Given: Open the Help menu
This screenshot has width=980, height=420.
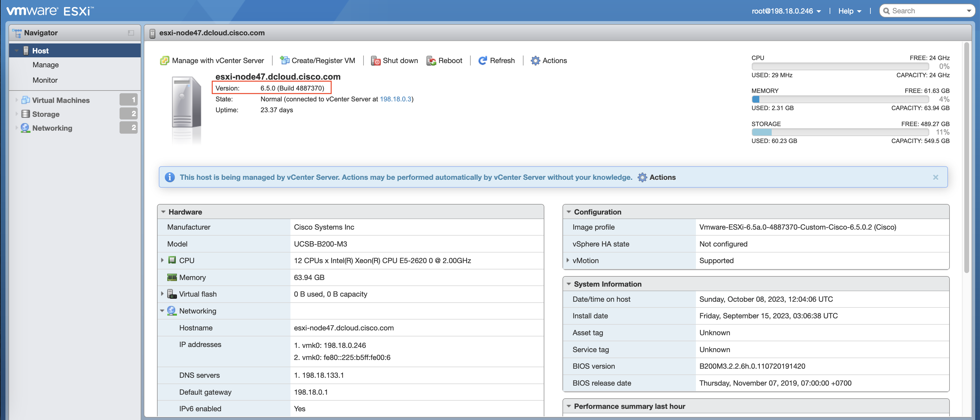Looking at the screenshot, I should point(849,11).
